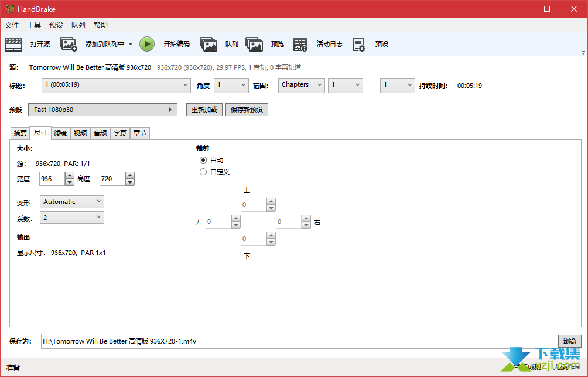Switch to the 摘要 tab
Image resolution: width=588 pixels, height=377 pixels.
[20, 133]
